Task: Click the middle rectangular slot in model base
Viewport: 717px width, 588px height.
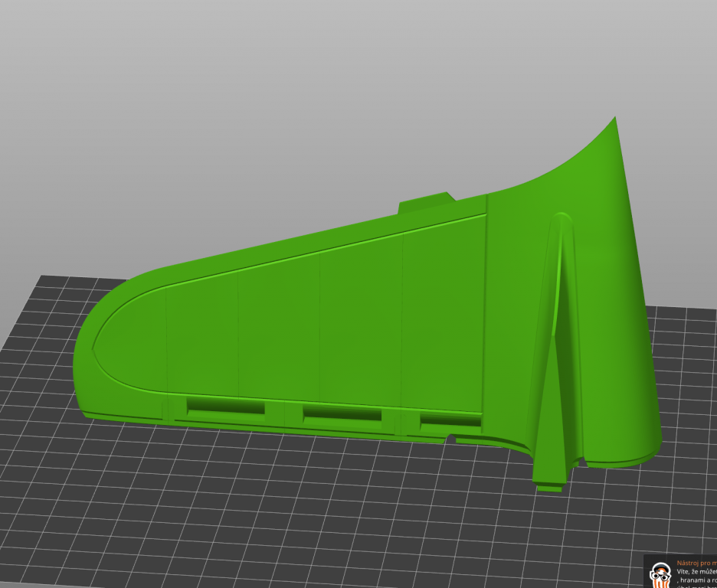Action: click(342, 413)
